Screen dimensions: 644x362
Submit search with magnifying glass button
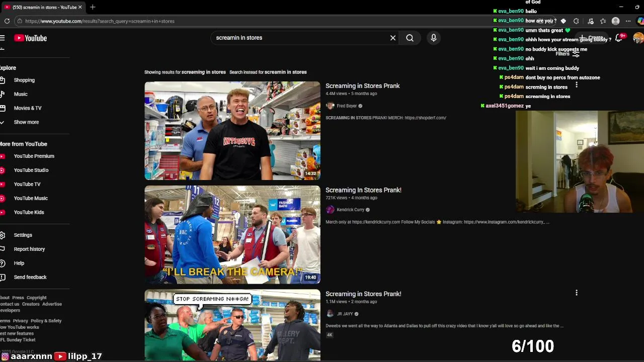pos(410,38)
